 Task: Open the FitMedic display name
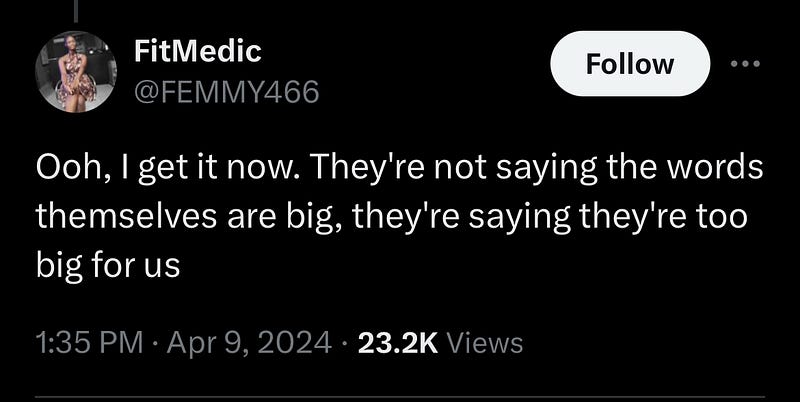pyautogui.click(x=198, y=51)
